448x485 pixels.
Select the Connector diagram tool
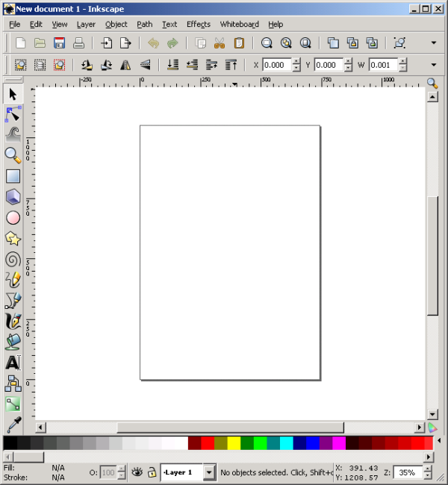pyautogui.click(x=13, y=384)
